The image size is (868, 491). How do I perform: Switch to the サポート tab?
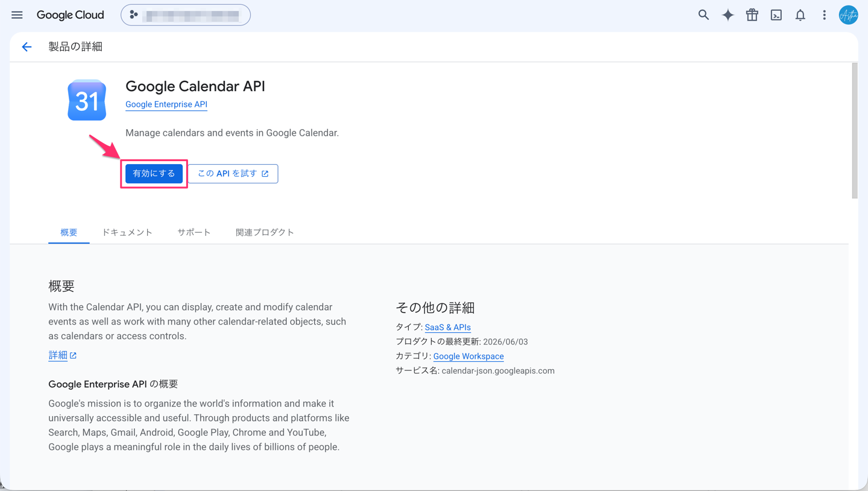[194, 232]
